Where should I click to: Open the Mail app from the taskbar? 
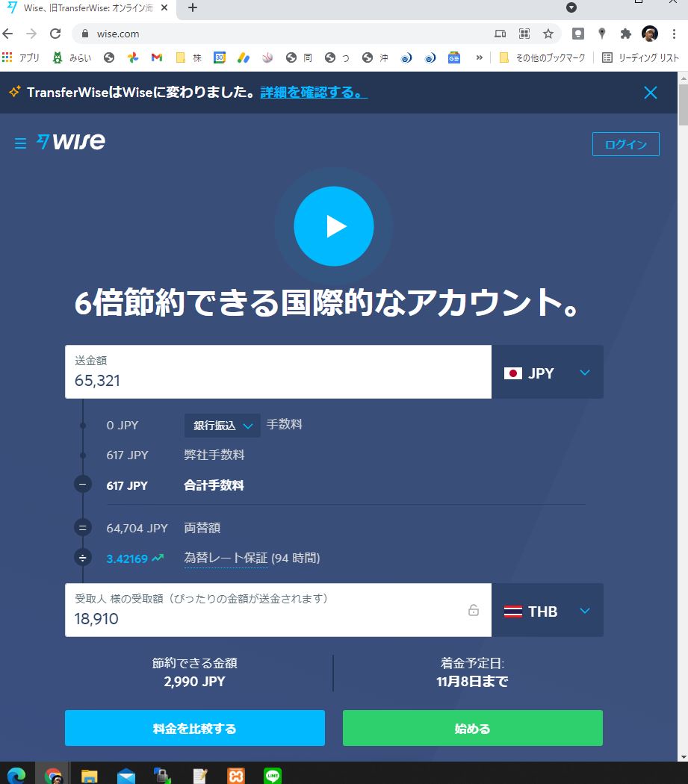pos(126,776)
